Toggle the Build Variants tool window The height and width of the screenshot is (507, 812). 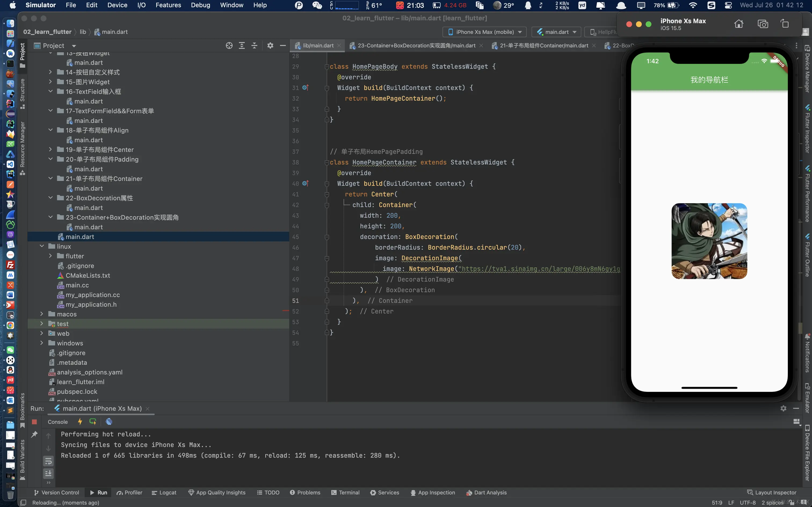pos(22,459)
